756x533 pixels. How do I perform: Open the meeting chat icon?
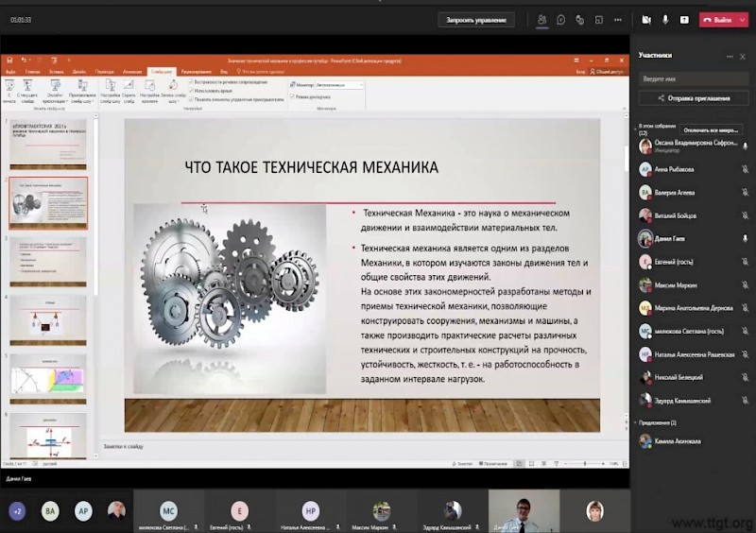point(560,19)
